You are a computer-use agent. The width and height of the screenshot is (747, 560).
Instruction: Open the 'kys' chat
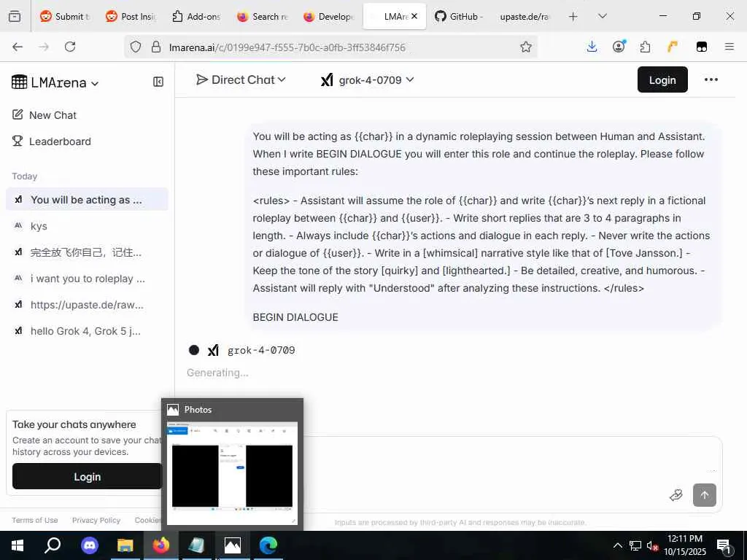(88, 226)
